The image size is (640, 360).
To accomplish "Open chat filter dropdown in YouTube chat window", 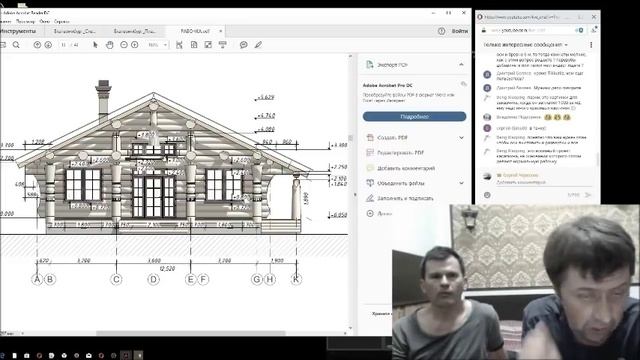I will point(526,44).
